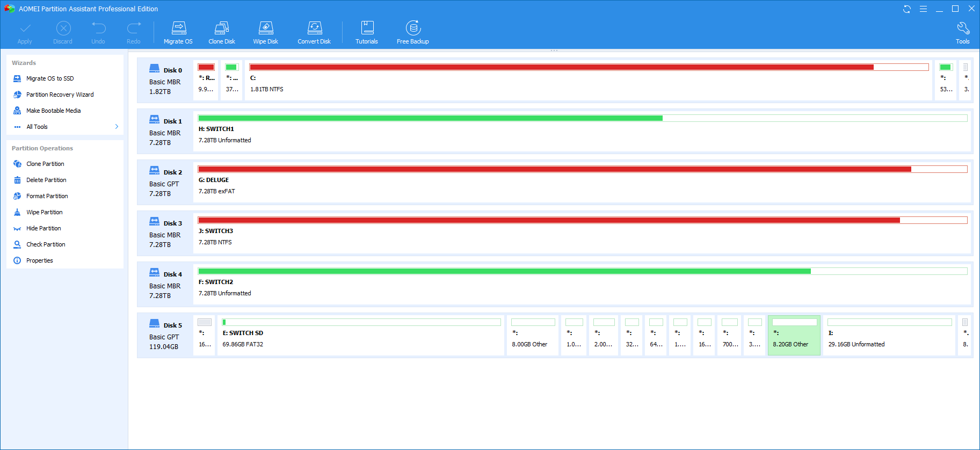Click the Undo arrow icon
Viewport: 980px width, 450px height.
pyautogui.click(x=98, y=28)
